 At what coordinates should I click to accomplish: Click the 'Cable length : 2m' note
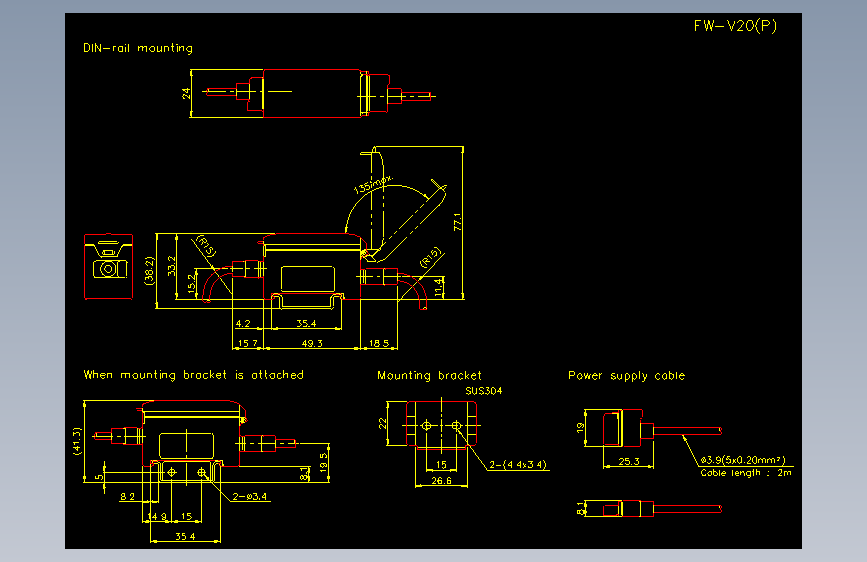(x=746, y=473)
